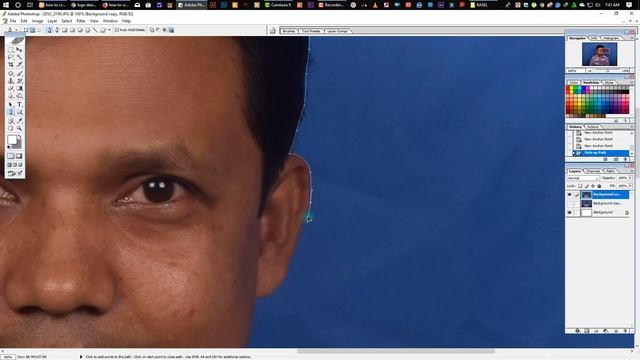Switch to Quick Mask mode
The width and height of the screenshot is (640, 360).
click(x=19, y=156)
